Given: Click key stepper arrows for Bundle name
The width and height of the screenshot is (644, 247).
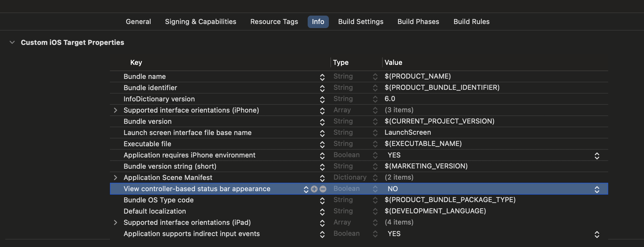Looking at the screenshot, I should [322, 77].
